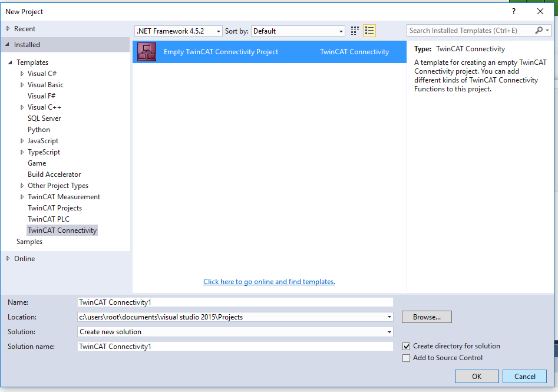Click the go online and find templates link
Viewport: 558px width, 392px height.
[269, 282]
